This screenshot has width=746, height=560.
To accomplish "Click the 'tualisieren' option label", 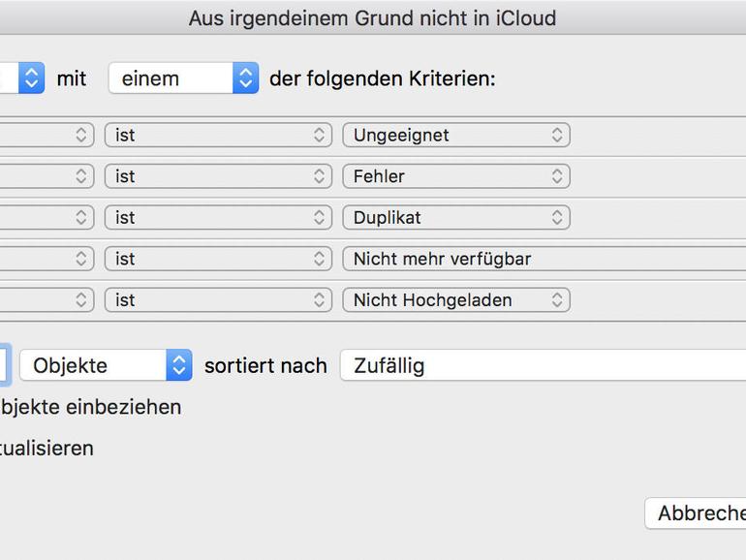I will [x=47, y=449].
